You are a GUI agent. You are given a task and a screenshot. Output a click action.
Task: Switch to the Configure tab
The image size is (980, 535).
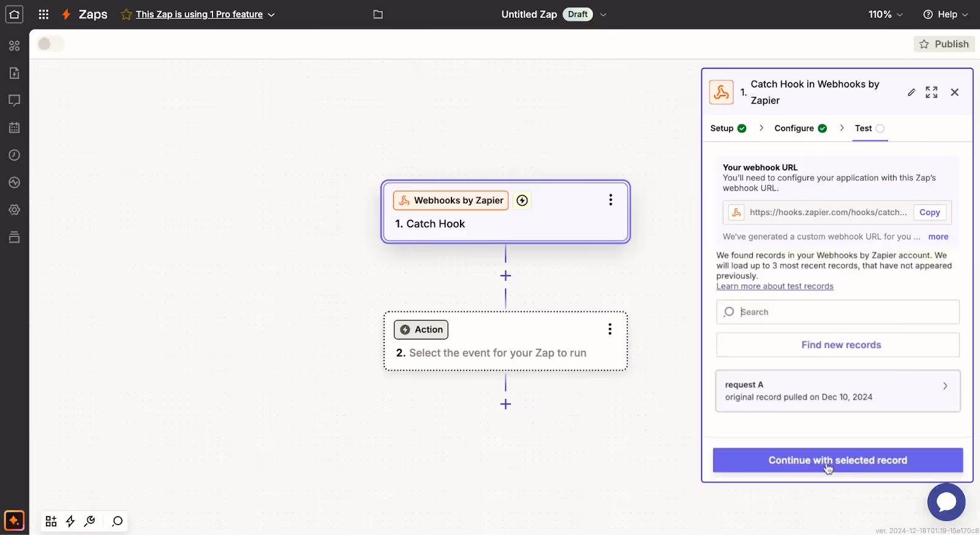(x=801, y=128)
